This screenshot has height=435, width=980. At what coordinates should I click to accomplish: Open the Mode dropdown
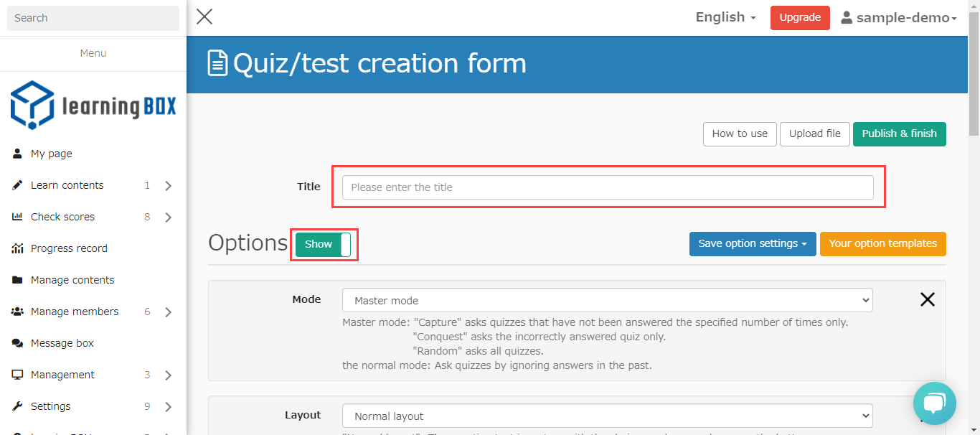(607, 301)
